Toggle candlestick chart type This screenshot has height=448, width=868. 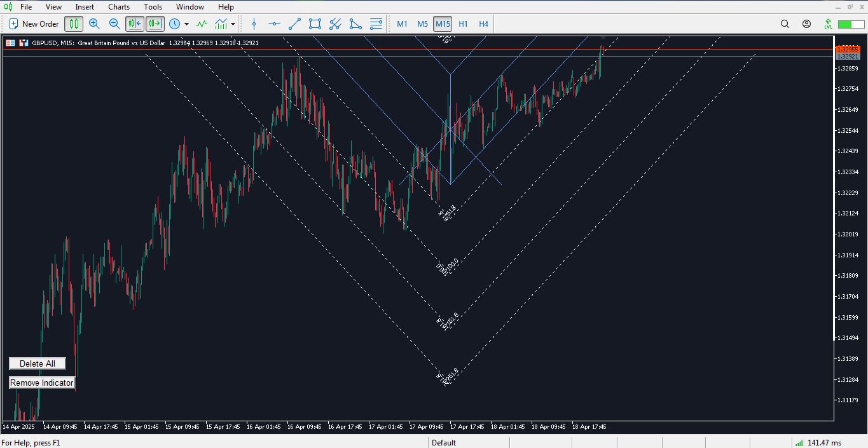click(x=74, y=24)
